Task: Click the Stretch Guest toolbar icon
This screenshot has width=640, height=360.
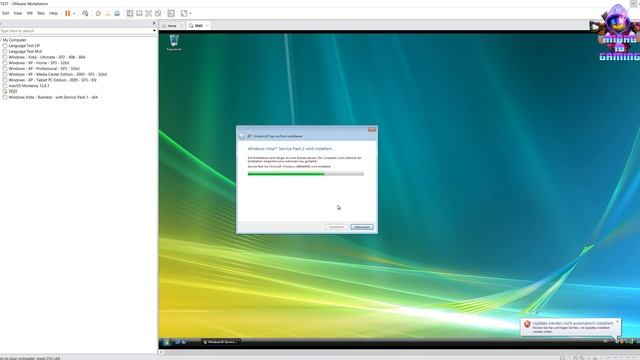Action: pyautogui.click(x=184, y=13)
